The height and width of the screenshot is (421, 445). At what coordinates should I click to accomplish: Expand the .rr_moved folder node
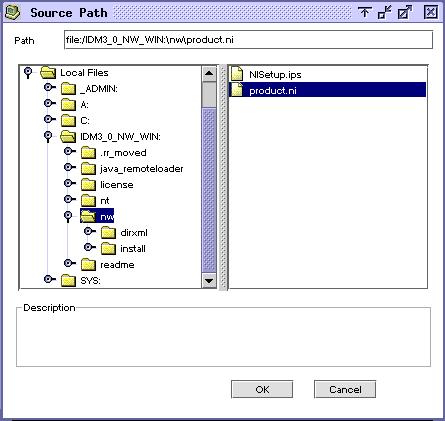point(70,151)
